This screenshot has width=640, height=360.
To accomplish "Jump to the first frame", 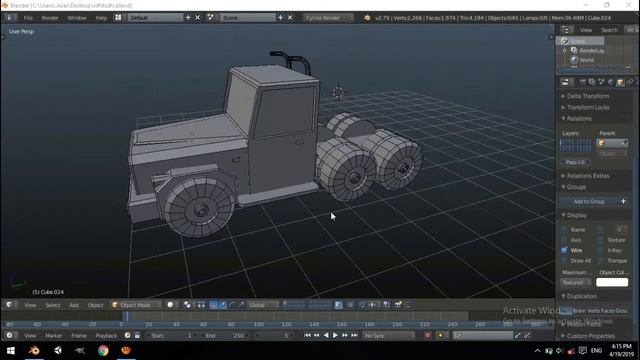I will click(x=307, y=335).
